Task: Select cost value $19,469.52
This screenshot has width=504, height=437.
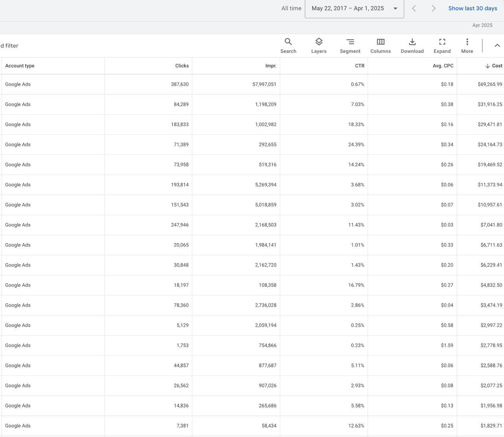Action: pos(490,165)
